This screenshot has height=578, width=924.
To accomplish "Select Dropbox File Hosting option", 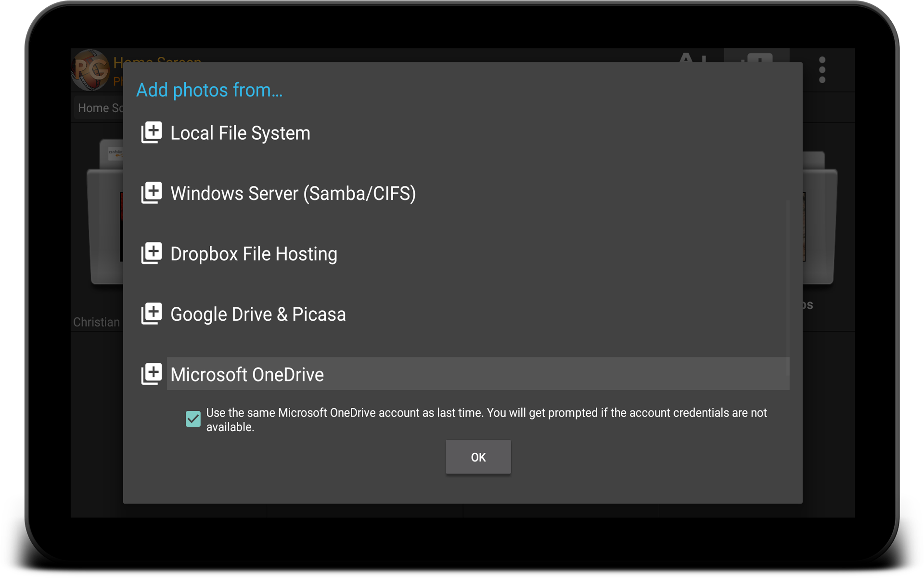I will [254, 254].
